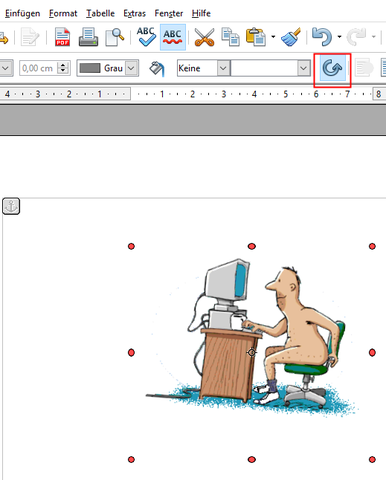Toggle automatic spell checking
This screenshot has width=386, height=480.
coord(173,37)
